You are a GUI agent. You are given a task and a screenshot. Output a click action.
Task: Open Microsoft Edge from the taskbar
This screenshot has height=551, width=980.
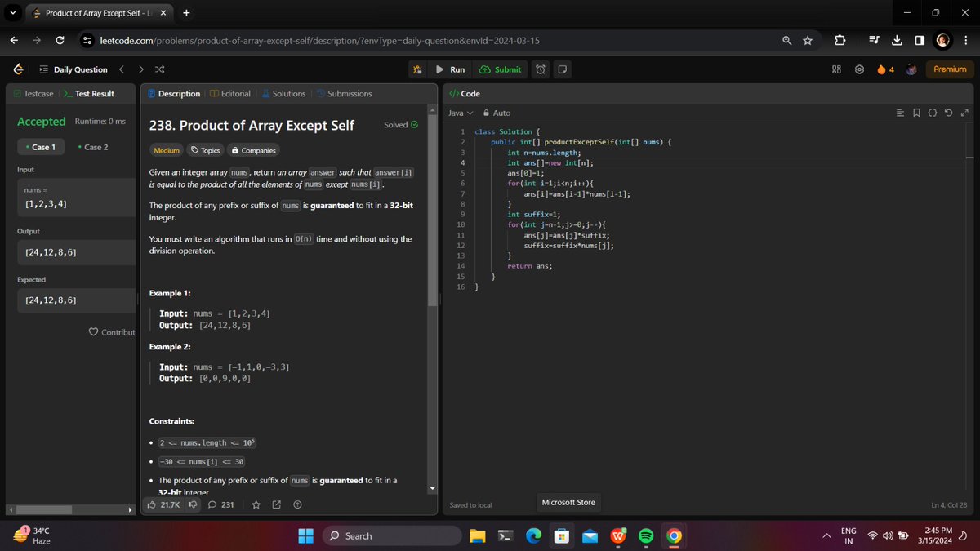pyautogui.click(x=534, y=536)
